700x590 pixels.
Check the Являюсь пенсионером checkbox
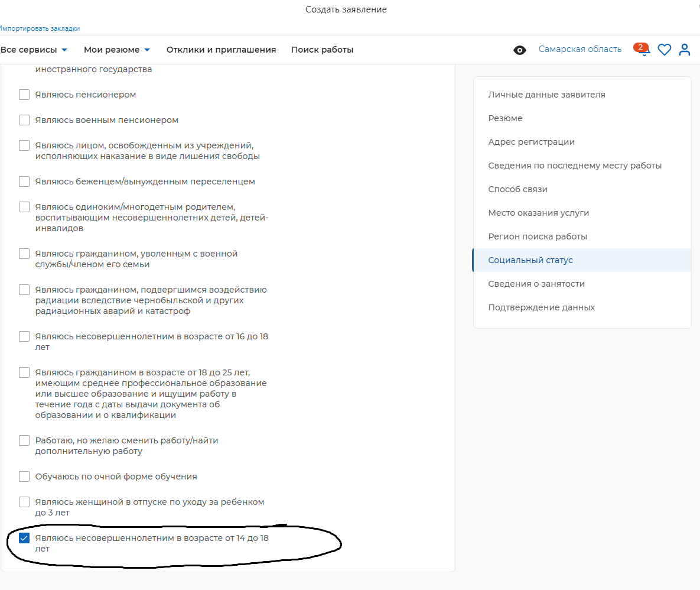click(x=24, y=95)
